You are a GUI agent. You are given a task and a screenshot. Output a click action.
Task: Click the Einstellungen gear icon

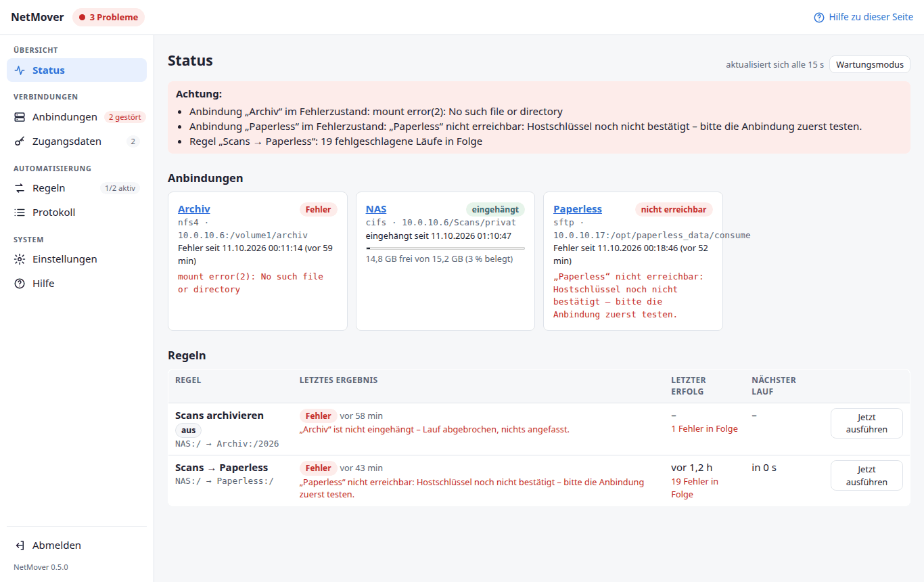point(20,259)
